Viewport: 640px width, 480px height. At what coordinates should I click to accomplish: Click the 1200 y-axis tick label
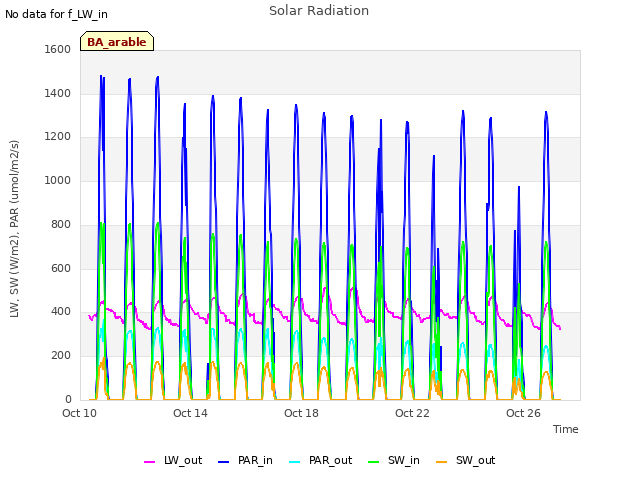(x=58, y=137)
